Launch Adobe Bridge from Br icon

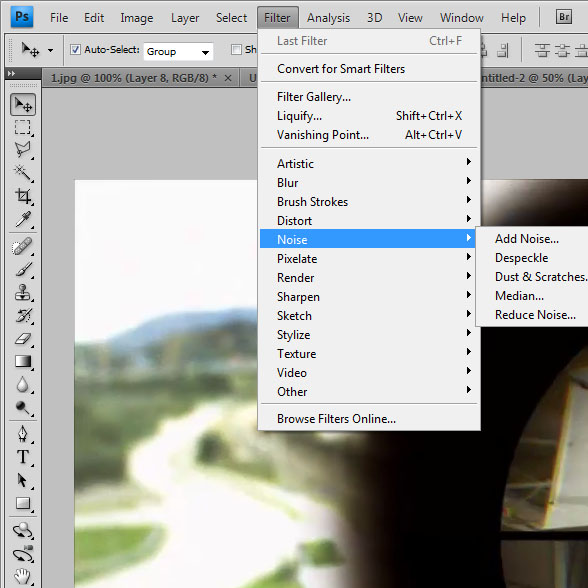click(x=564, y=17)
